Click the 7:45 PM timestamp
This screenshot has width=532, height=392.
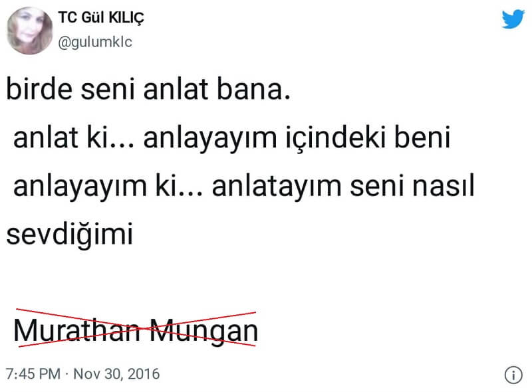(x=33, y=374)
